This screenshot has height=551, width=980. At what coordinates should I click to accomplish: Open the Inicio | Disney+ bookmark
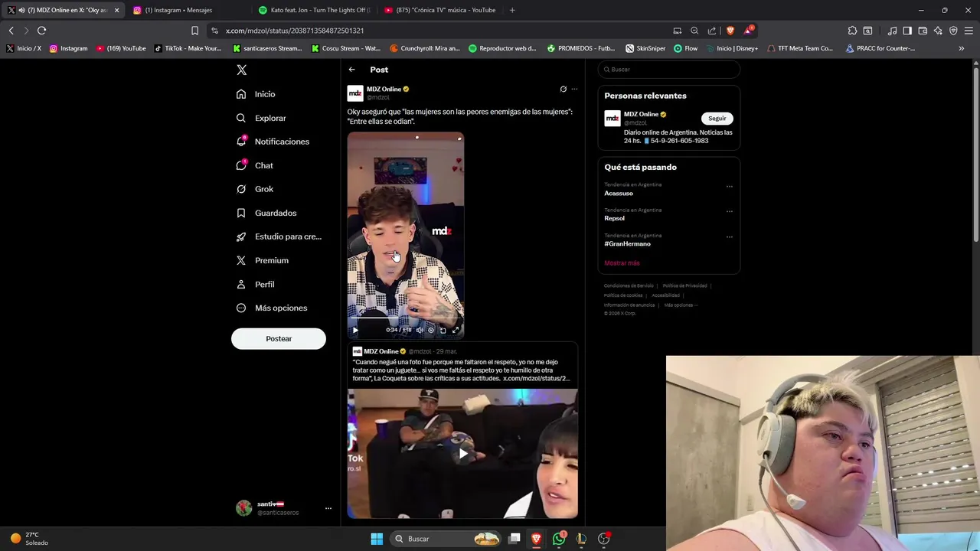pos(731,48)
